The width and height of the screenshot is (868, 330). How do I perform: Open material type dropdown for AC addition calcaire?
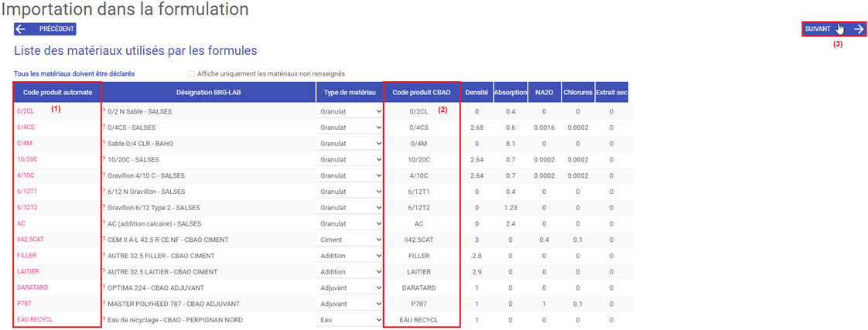click(350, 223)
